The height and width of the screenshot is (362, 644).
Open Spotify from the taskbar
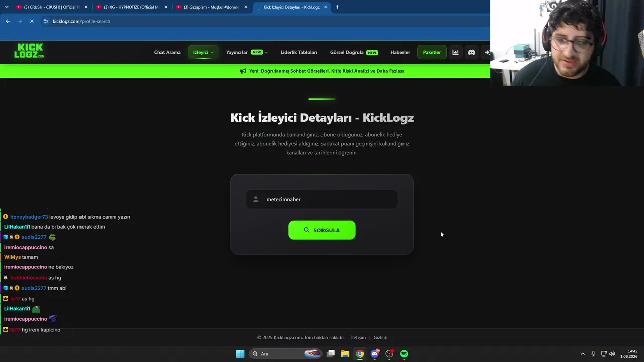click(x=404, y=354)
